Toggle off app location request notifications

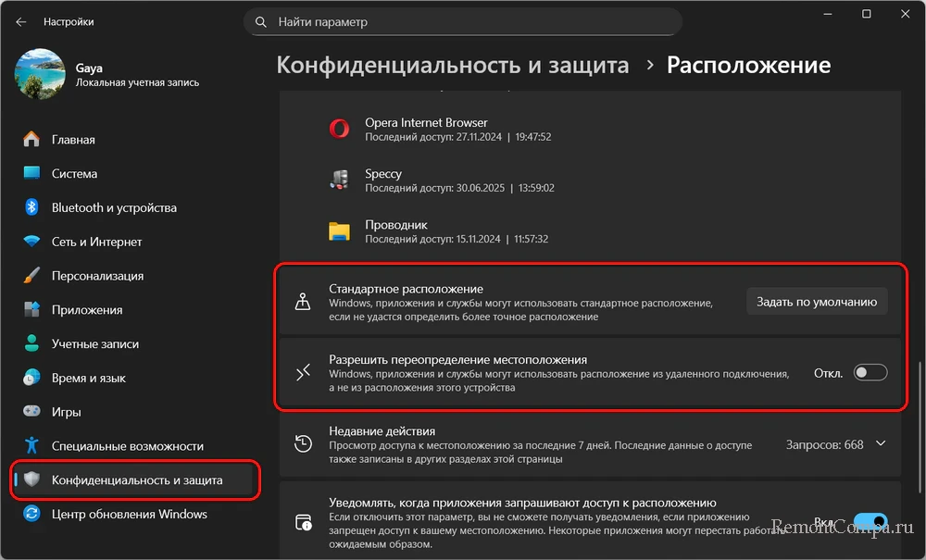pyautogui.click(x=870, y=521)
